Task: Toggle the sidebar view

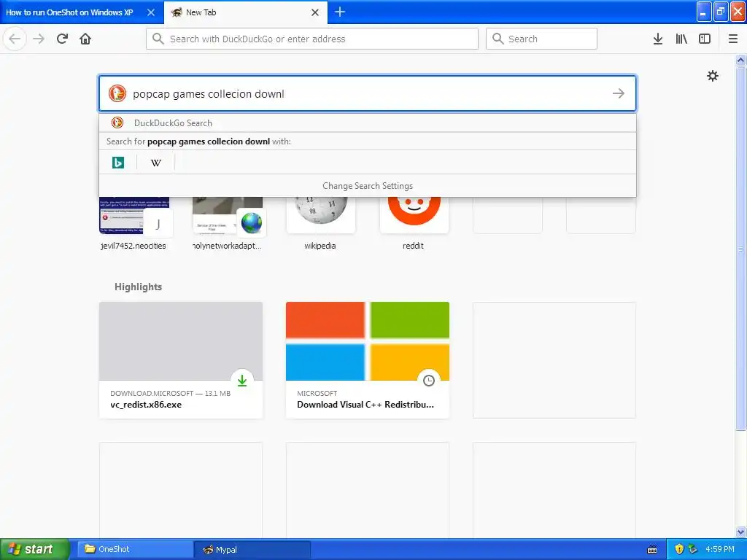Action: point(705,39)
